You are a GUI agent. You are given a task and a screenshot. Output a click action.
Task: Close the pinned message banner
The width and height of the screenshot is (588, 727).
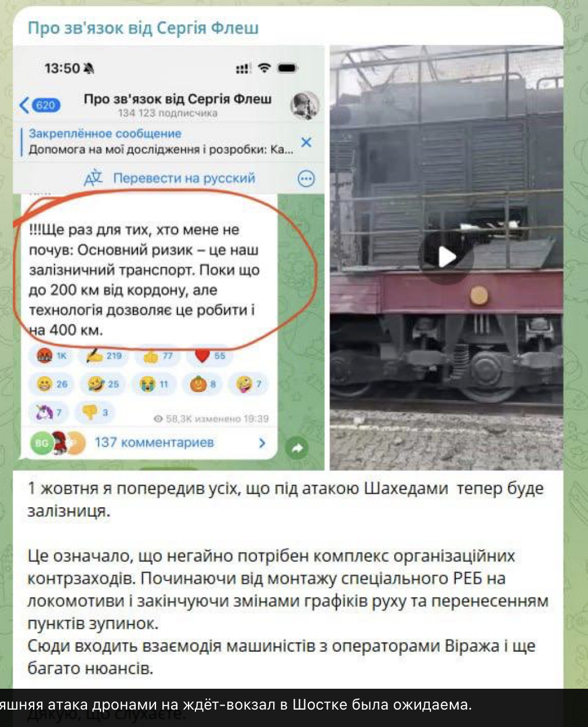tap(306, 142)
